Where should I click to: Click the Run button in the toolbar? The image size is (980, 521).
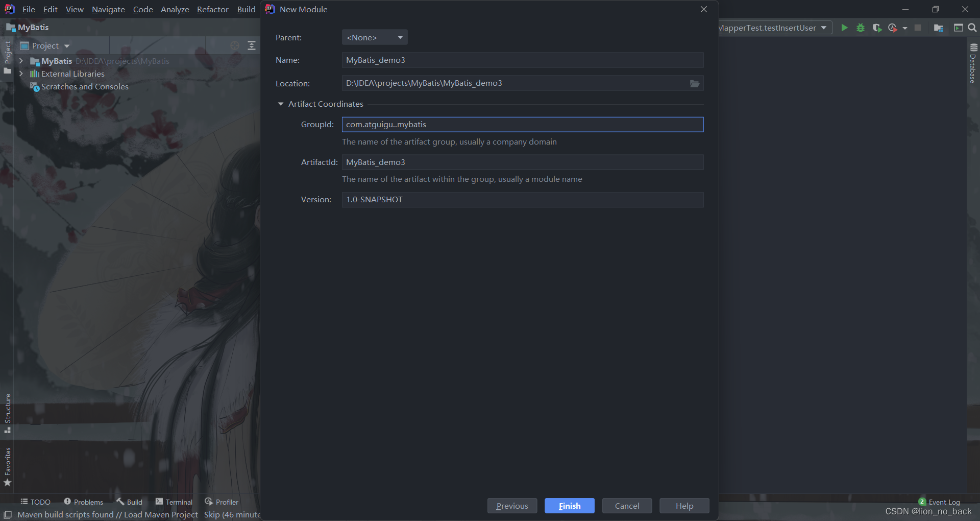pos(844,28)
